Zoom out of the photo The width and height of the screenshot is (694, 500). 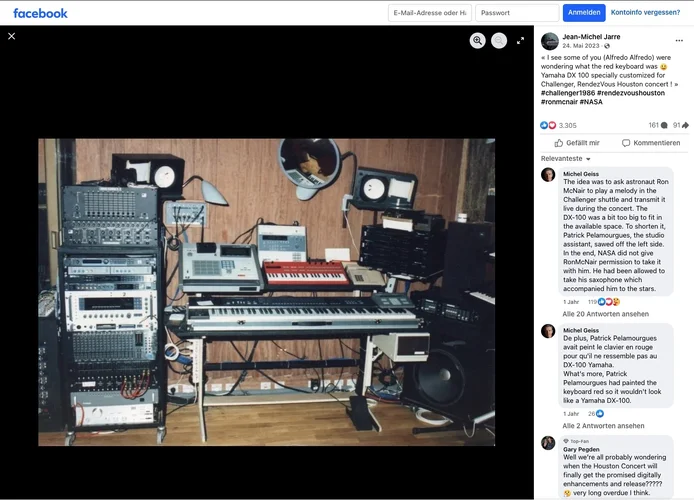coord(499,41)
